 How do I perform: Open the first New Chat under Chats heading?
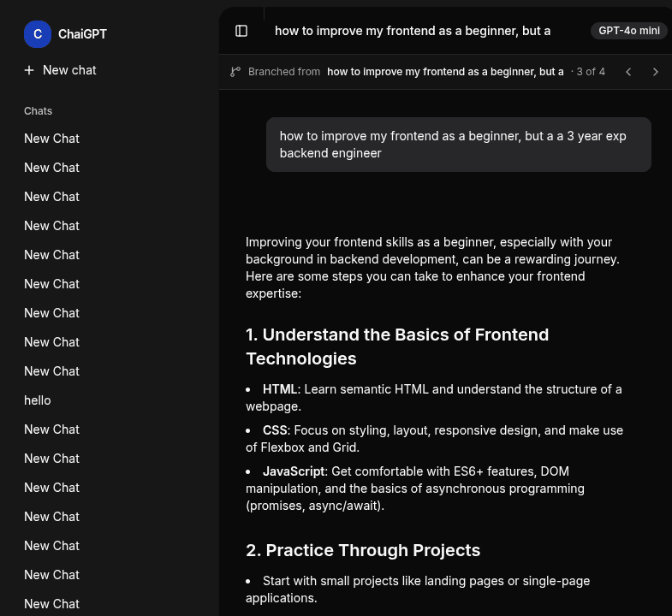click(52, 139)
